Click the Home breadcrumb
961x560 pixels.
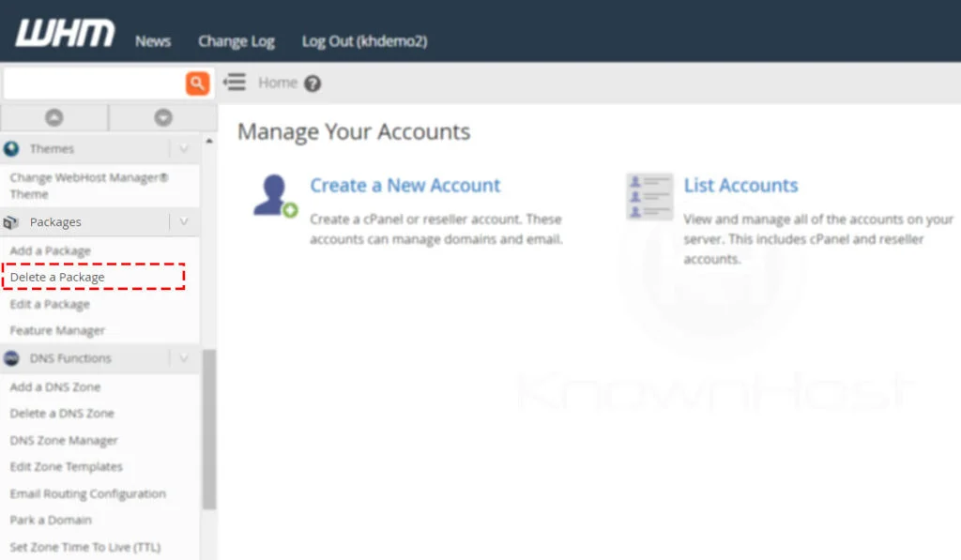278,83
